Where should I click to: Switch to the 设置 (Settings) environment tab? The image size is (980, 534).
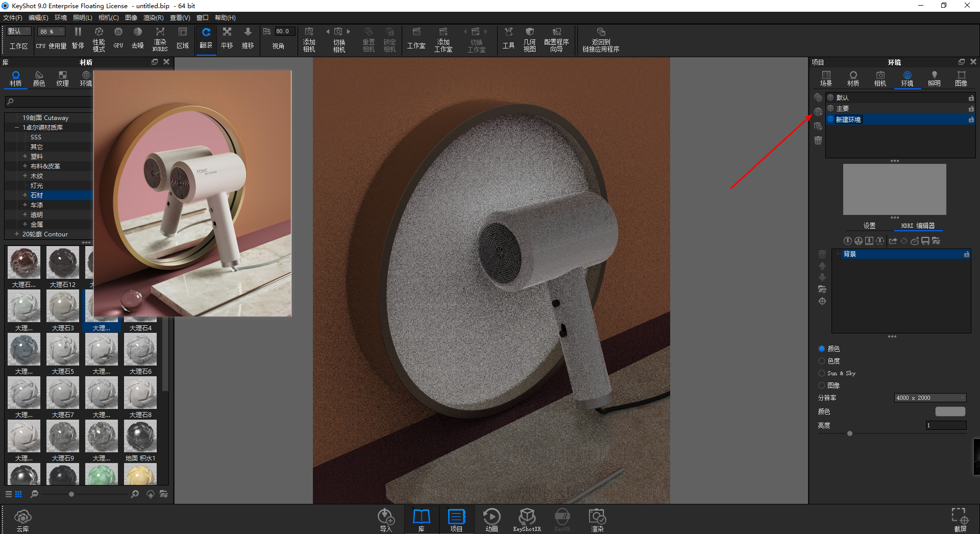tap(869, 226)
